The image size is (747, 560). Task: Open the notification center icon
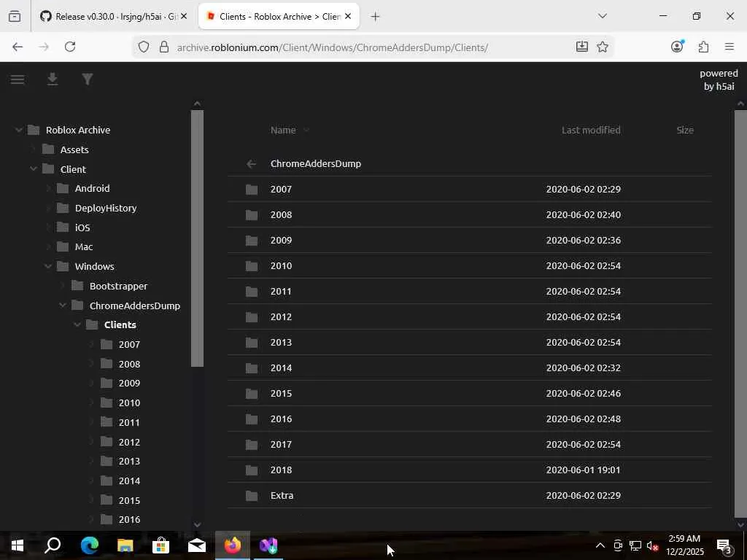724,546
